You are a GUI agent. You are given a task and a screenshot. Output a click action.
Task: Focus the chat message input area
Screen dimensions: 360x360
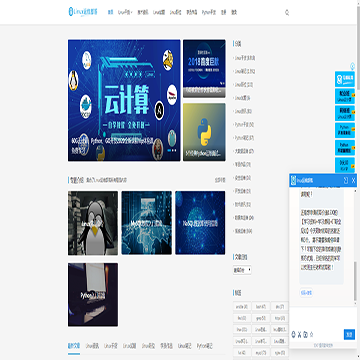[x=323, y=318]
